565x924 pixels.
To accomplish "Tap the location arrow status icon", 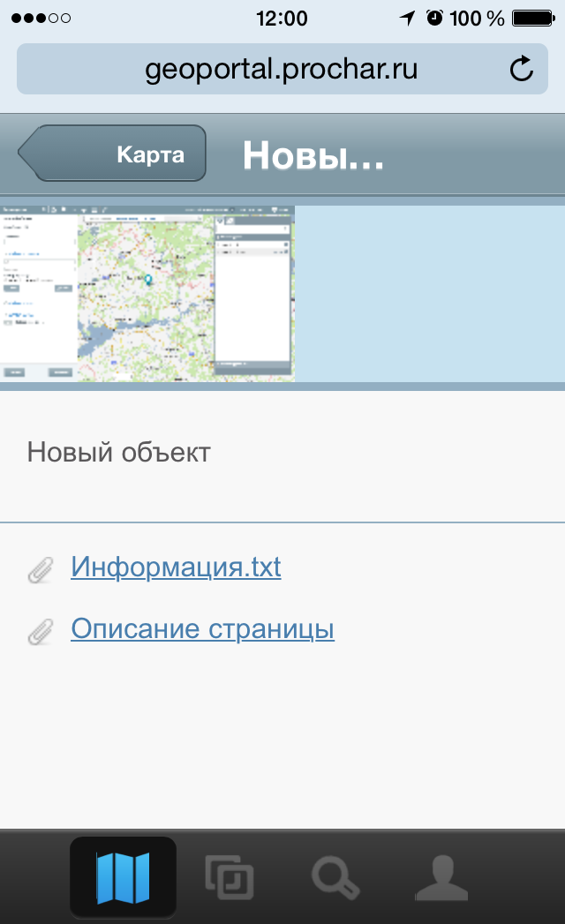I will point(407,18).
